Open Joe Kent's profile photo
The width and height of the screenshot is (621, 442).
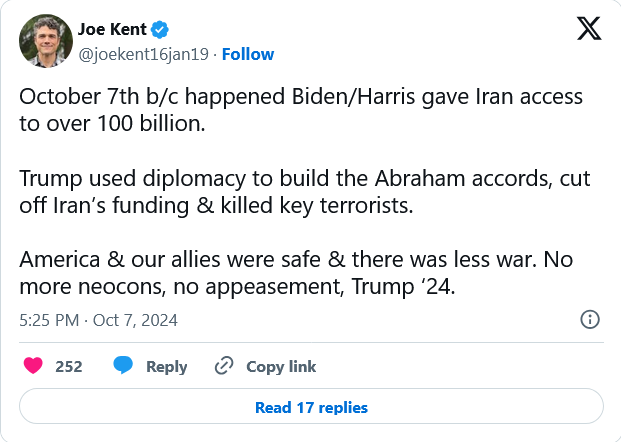click(43, 41)
